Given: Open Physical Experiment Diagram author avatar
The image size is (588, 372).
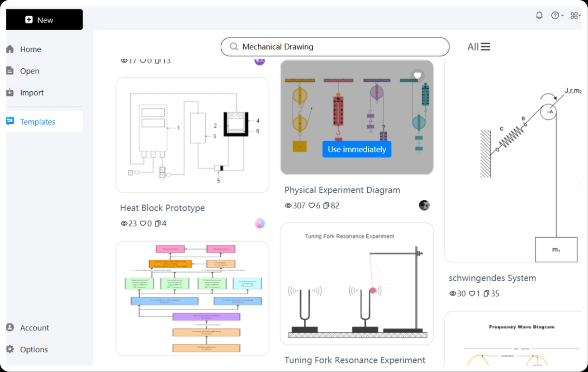Looking at the screenshot, I should (424, 205).
